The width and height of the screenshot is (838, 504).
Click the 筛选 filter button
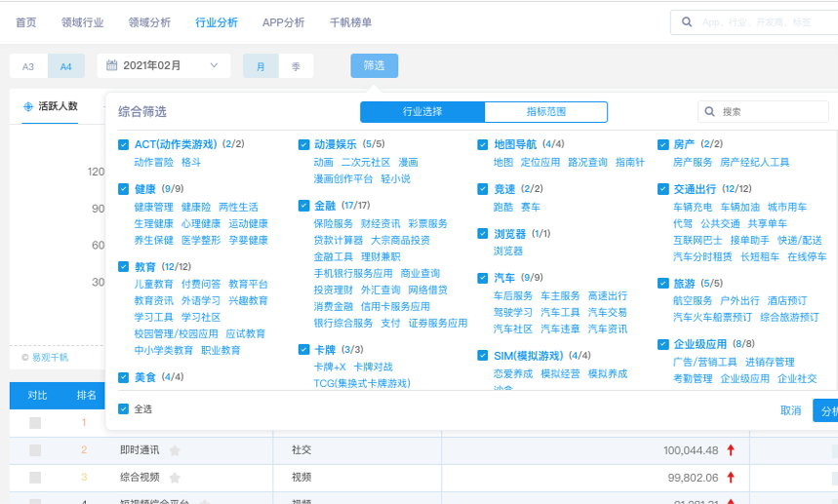click(x=374, y=65)
